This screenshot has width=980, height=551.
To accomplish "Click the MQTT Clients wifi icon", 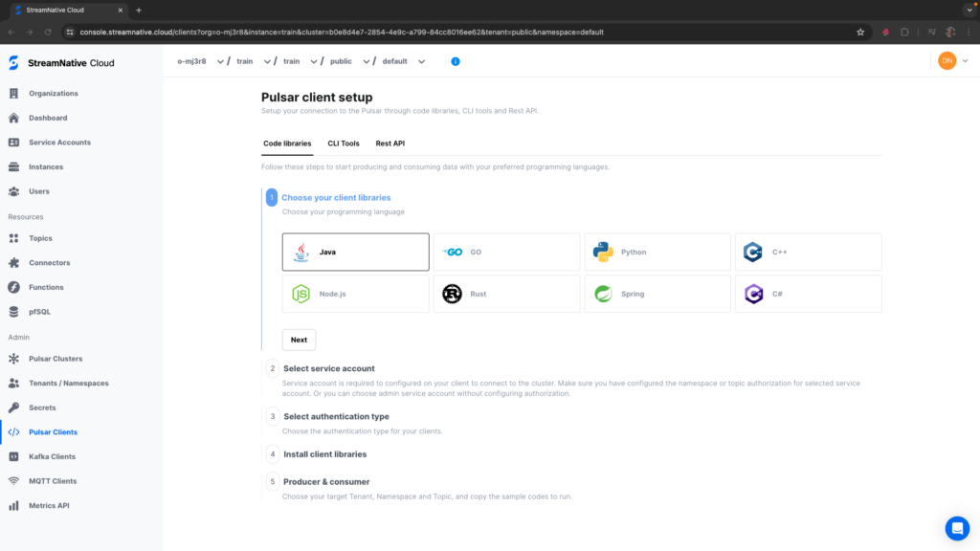I will (13, 481).
